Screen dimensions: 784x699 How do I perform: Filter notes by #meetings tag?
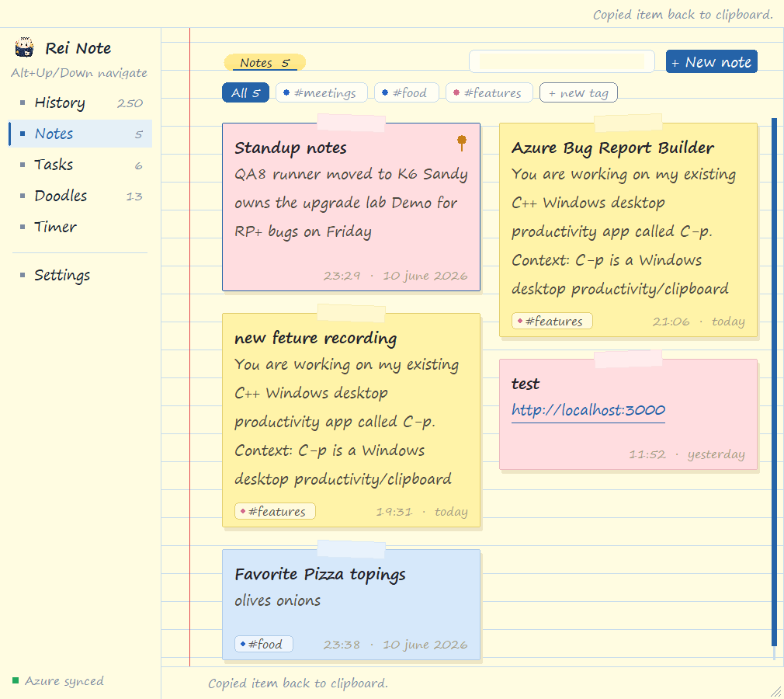[x=321, y=92]
